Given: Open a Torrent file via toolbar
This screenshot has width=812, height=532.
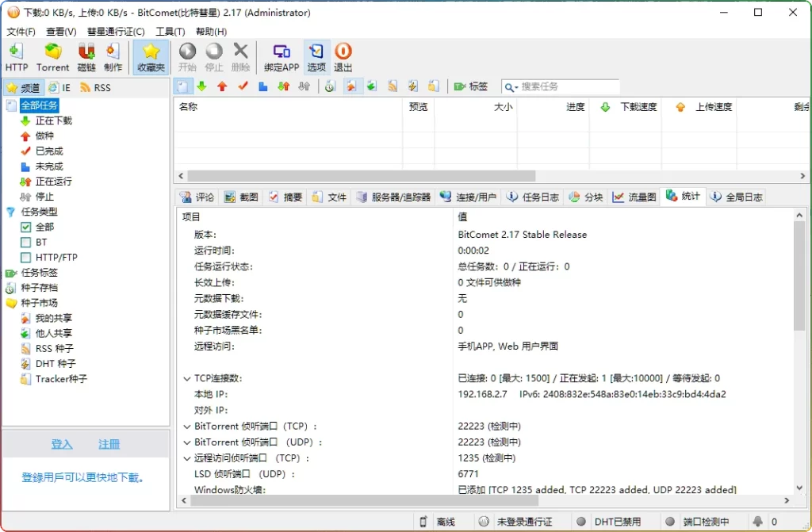Looking at the screenshot, I should tap(52, 58).
